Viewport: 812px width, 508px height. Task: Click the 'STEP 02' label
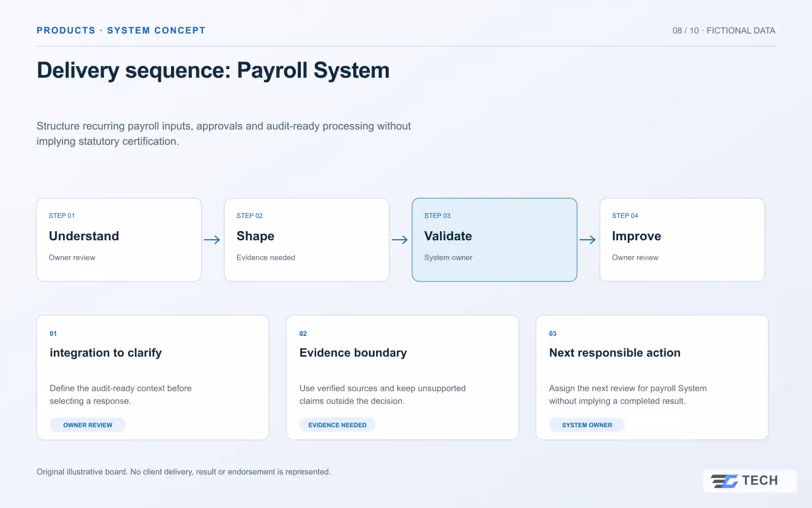click(250, 216)
